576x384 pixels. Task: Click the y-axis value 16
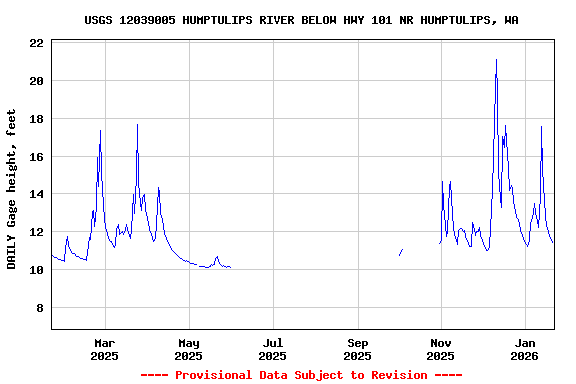coord(36,157)
